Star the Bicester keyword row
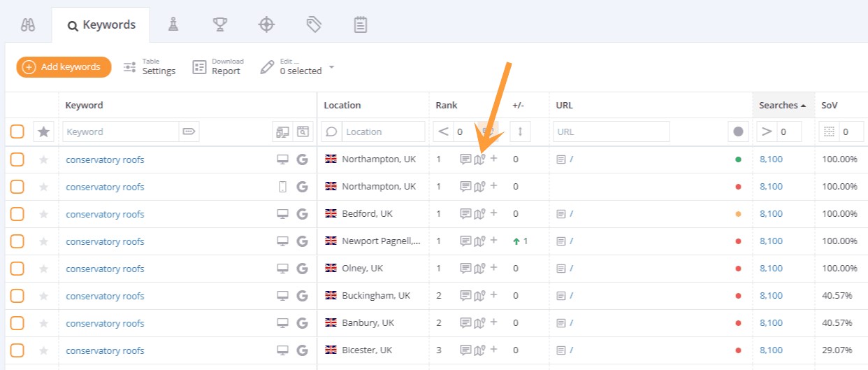Viewport: 868px width, 370px height. coord(44,350)
